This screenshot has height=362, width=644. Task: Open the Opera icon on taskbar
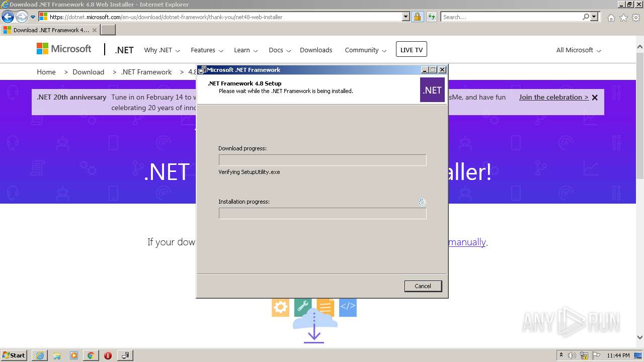coord(108,355)
